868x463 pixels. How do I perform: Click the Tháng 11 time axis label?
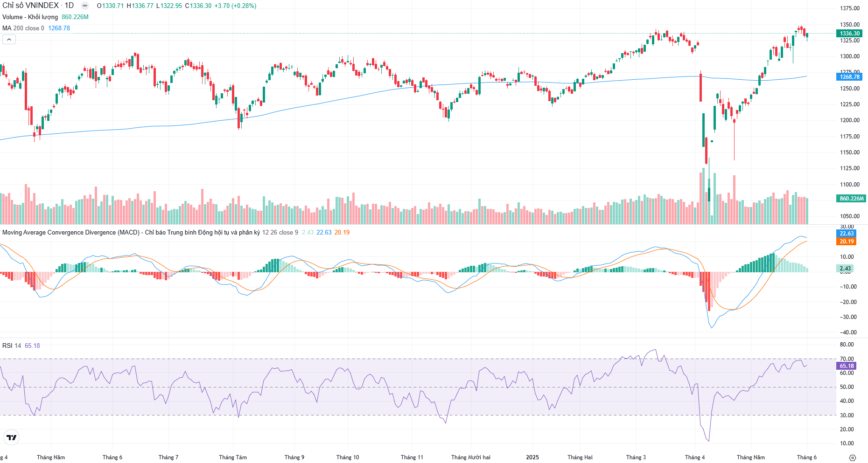point(412,457)
